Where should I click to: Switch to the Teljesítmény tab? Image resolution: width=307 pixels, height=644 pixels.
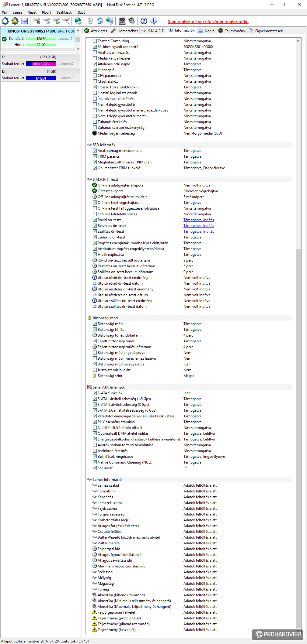(x=232, y=31)
